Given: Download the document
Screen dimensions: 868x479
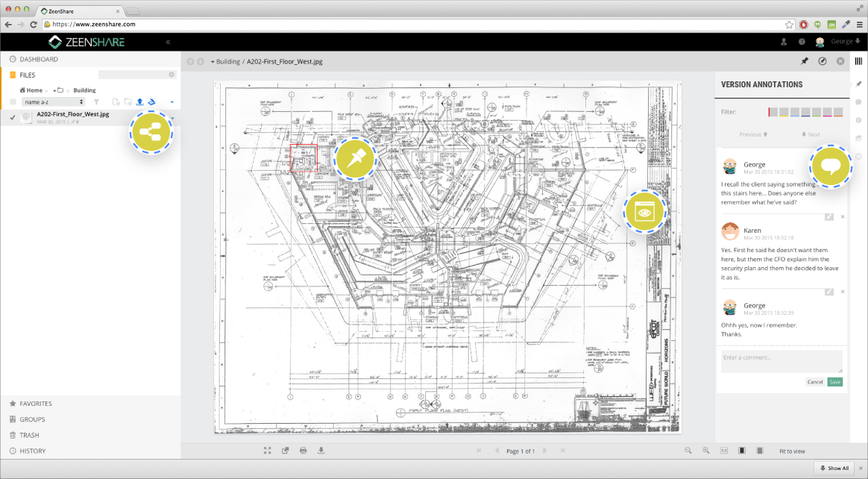Looking at the screenshot, I should 321,451.
